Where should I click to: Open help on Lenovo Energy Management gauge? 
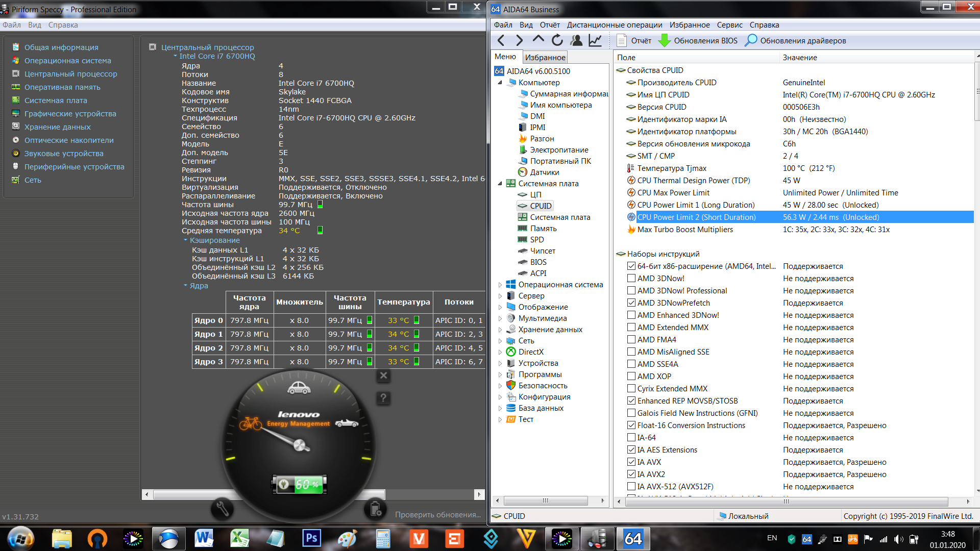point(383,397)
